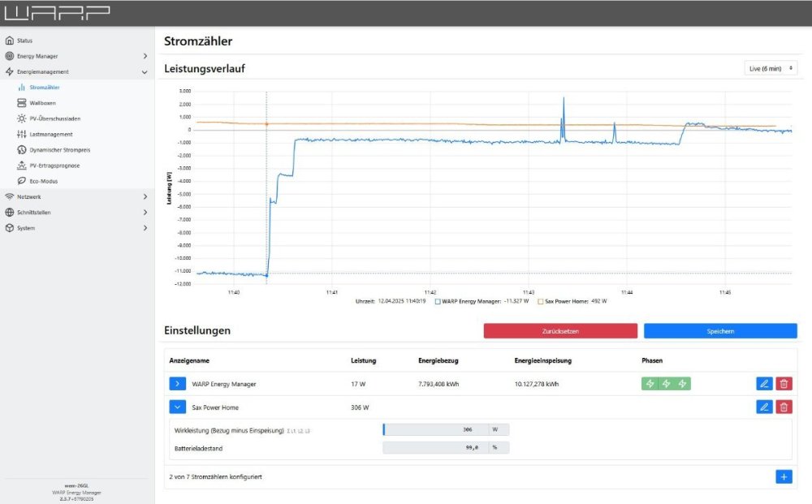
Task: Click the blue Speichern button
Action: [720, 331]
